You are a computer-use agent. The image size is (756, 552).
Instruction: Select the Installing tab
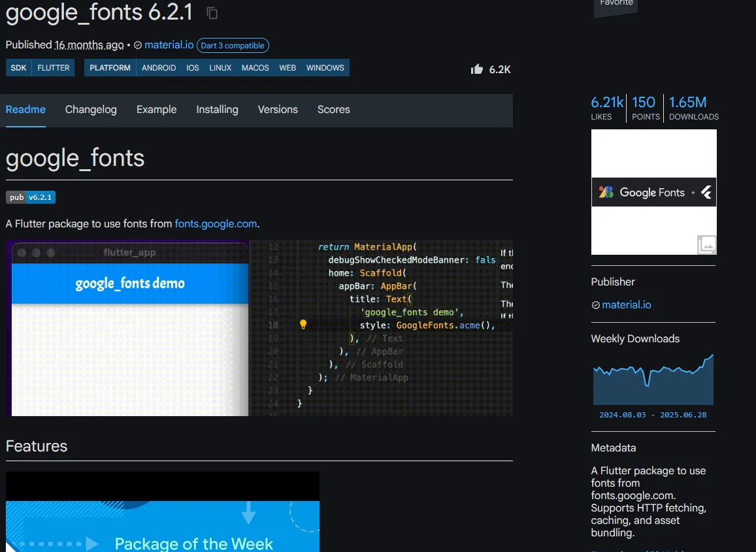tap(218, 110)
